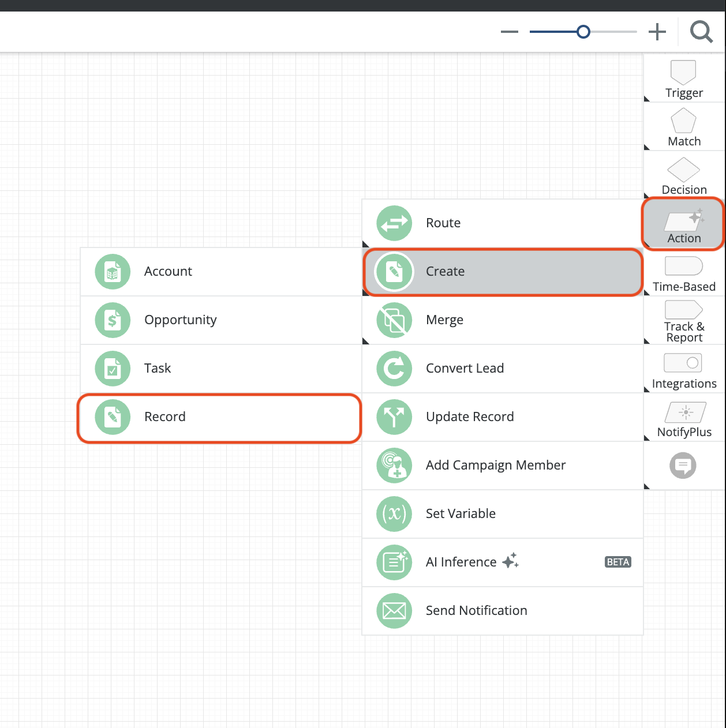726x728 pixels.
Task: Pick the Decision diamond node
Action: click(x=684, y=175)
